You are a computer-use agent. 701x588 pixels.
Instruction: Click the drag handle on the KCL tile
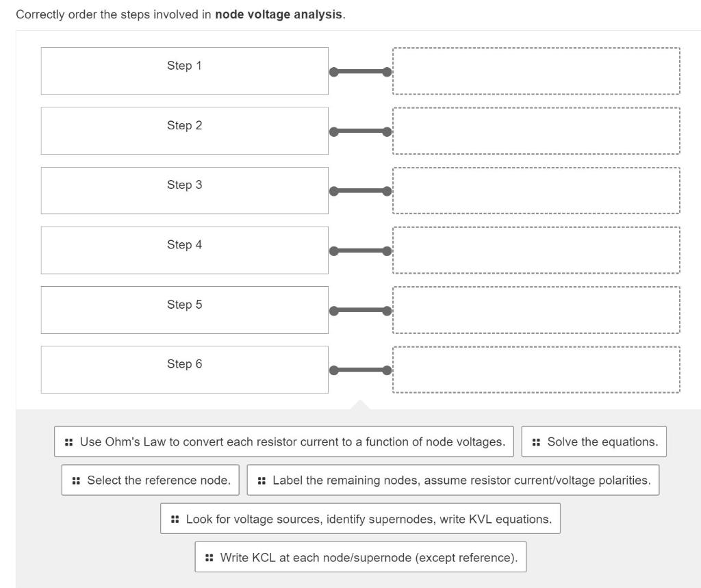pos(209,557)
